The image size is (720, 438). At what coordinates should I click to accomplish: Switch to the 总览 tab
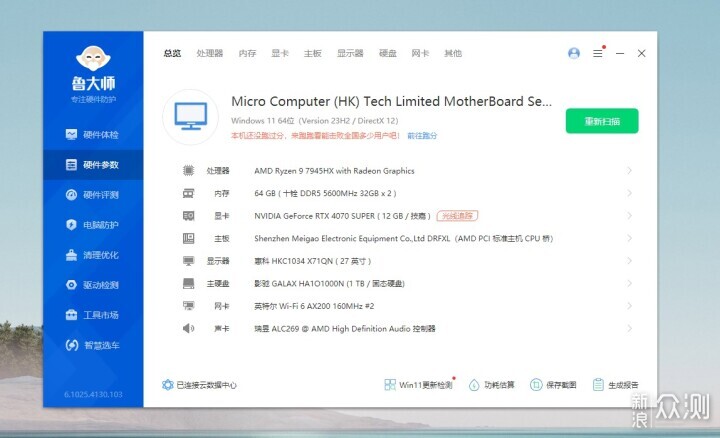point(172,53)
